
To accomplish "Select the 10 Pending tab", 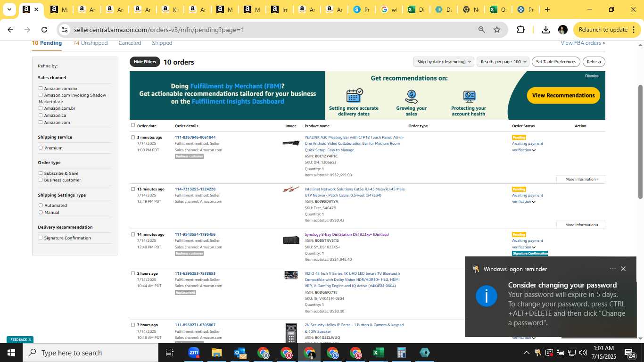I will (x=47, y=43).
